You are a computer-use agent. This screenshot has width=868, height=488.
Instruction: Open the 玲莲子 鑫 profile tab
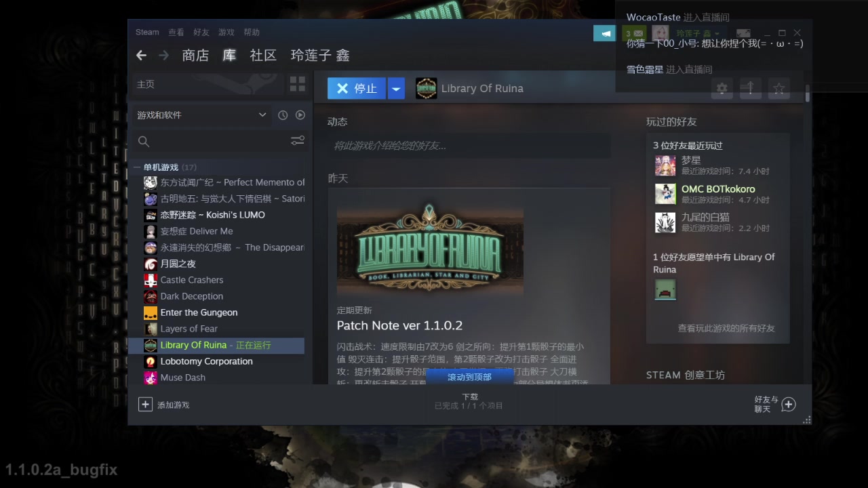tap(320, 56)
